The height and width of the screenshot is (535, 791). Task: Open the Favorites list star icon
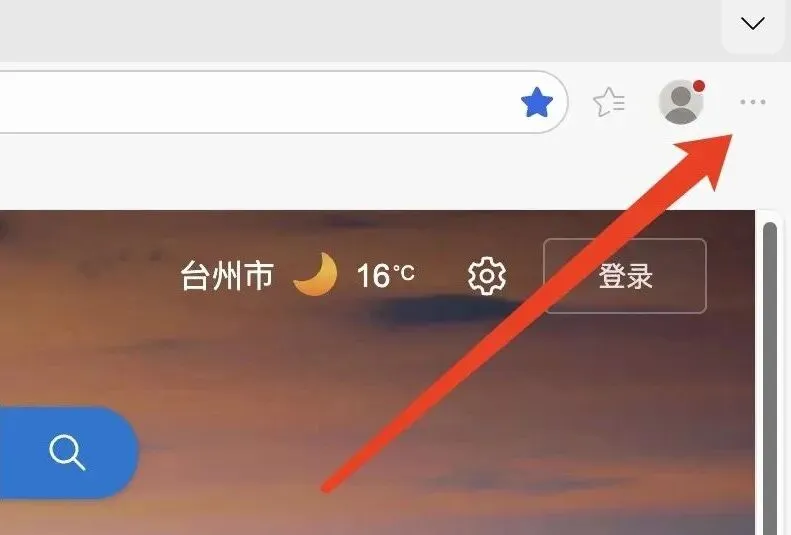(x=609, y=102)
